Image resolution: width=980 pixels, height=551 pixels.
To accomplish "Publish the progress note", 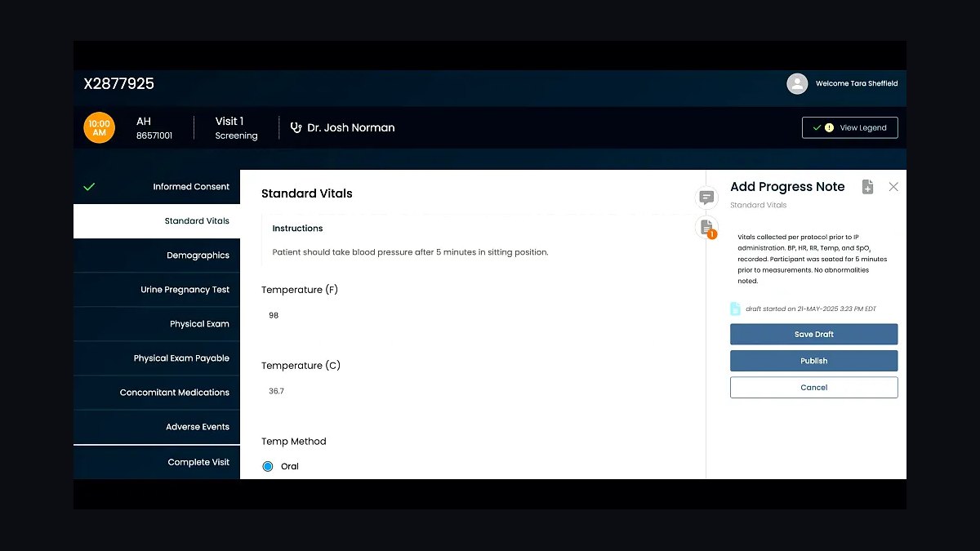I will (813, 361).
